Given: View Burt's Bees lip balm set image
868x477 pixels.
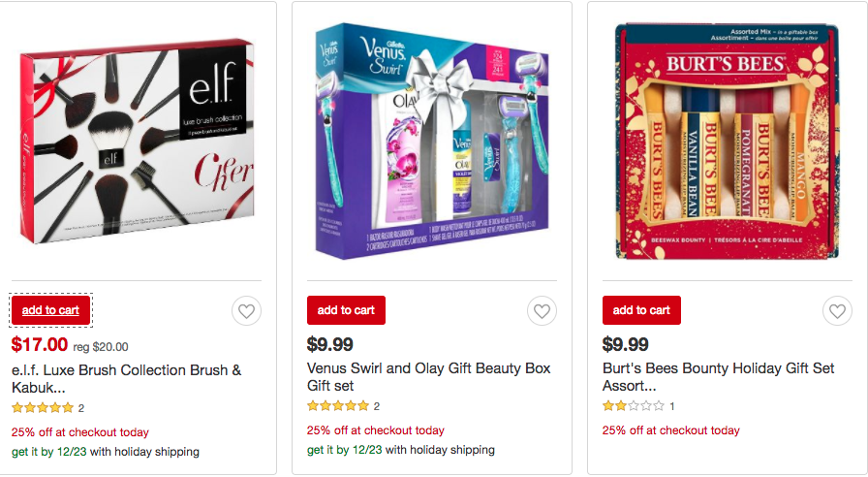Looking at the screenshot, I should click(x=728, y=142).
